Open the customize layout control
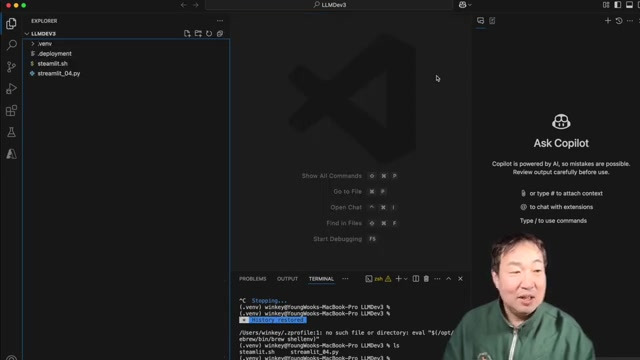This screenshot has height=360, width=640. point(606,5)
